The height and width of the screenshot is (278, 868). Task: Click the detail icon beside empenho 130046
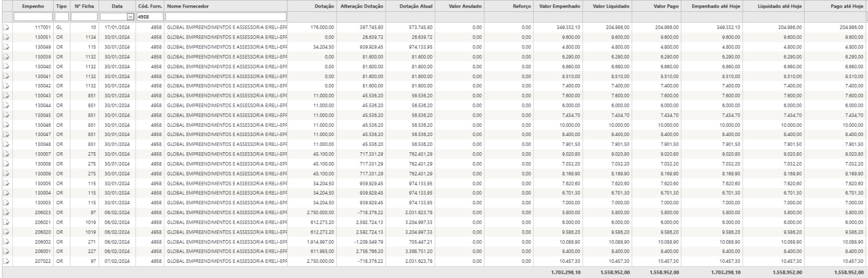tap(7, 125)
